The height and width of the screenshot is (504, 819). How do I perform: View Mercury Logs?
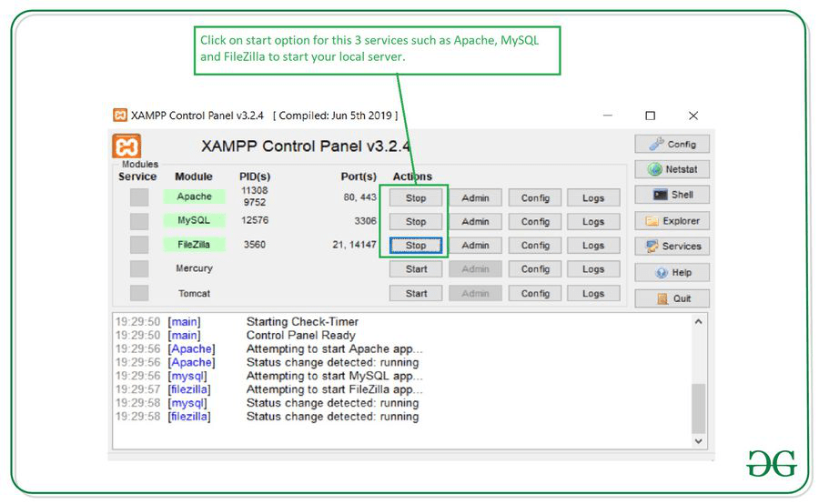tap(593, 269)
